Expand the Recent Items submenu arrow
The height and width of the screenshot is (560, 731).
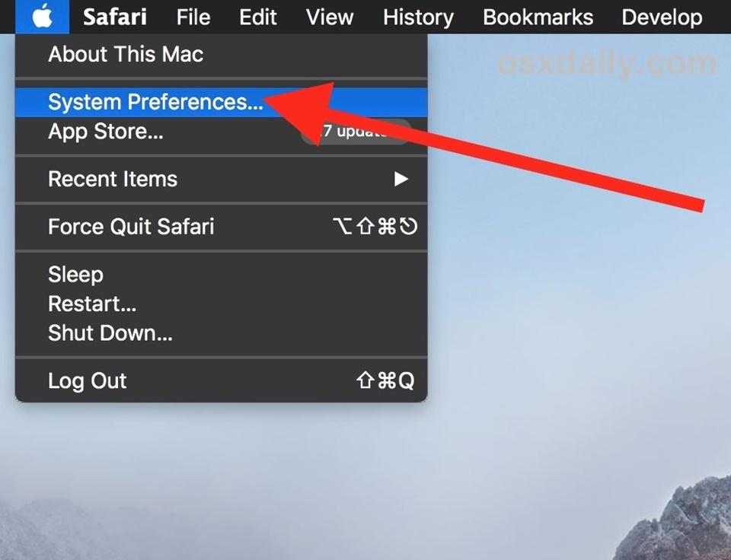[401, 180]
